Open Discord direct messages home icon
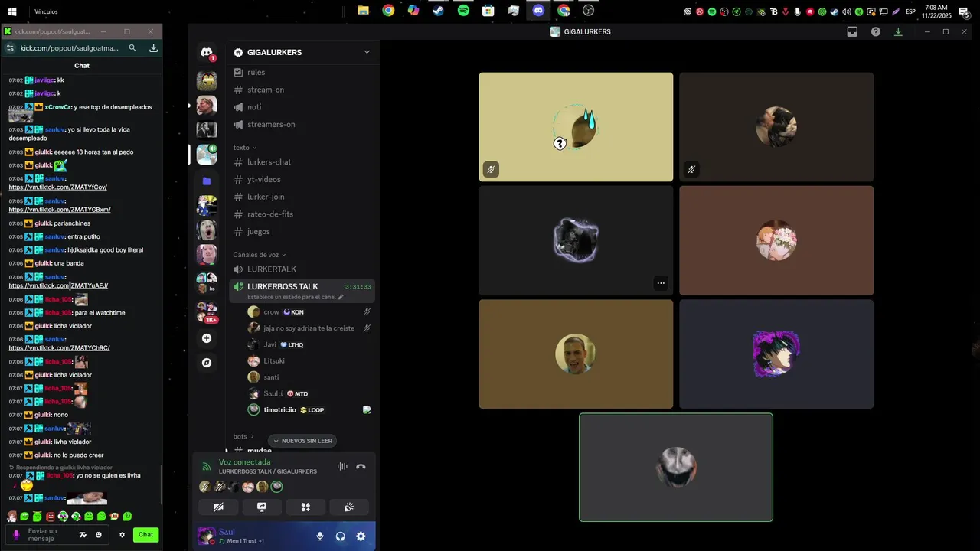Screen dimensions: 980x551 click(207, 53)
